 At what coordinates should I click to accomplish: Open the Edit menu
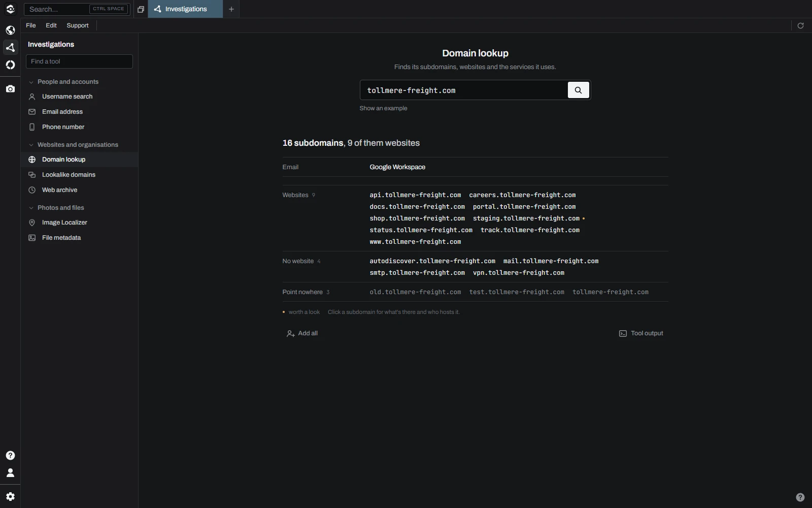coord(51,25)
